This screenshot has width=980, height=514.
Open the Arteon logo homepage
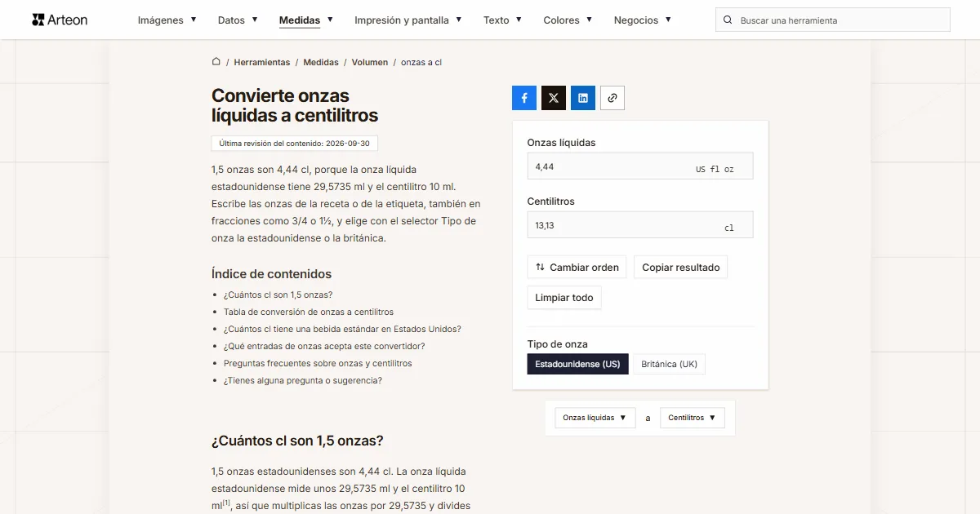pos(60,20)
